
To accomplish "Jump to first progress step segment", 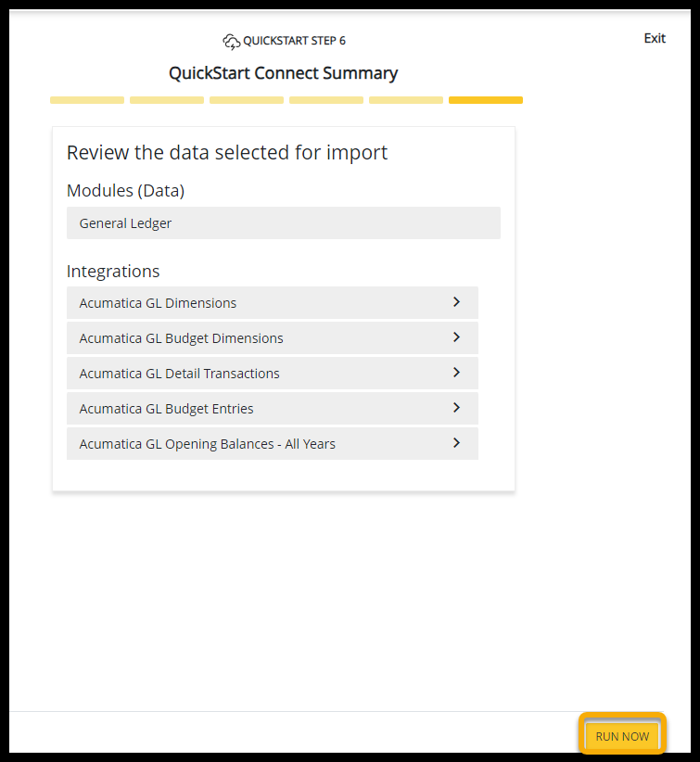I will tap(87, 100).
